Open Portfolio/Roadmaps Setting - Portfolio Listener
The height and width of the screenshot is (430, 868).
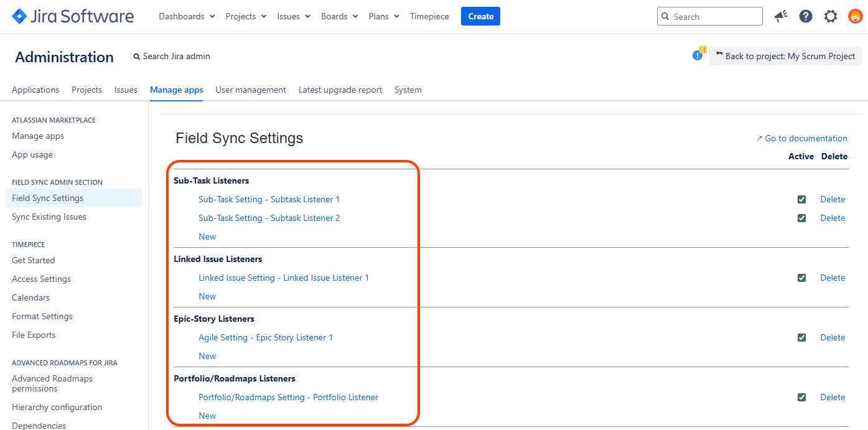click(288, 398)
